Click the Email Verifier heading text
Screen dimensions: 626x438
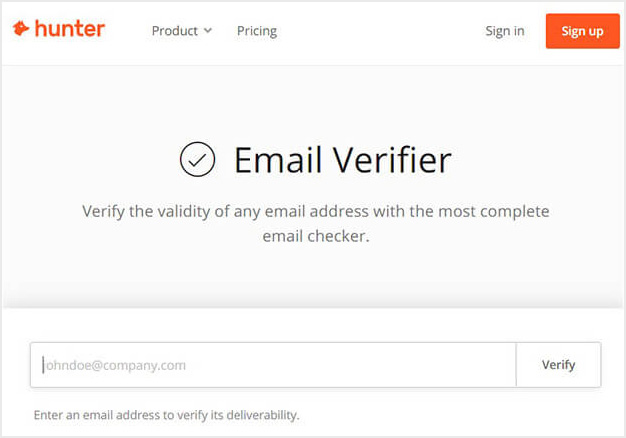(343, 160)
